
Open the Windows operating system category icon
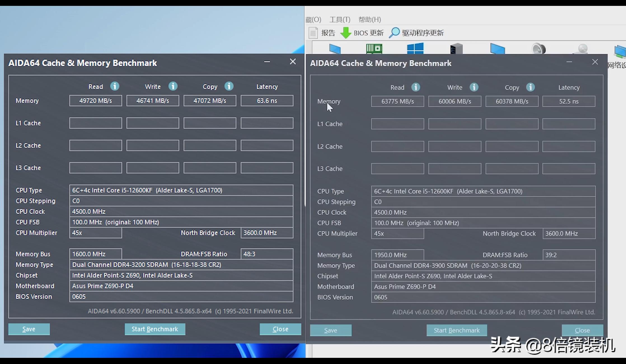point(415,49)
